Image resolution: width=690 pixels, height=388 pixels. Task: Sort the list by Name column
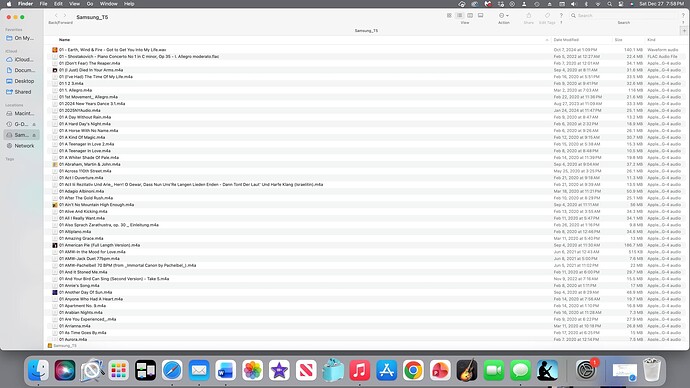pos(64,40)
